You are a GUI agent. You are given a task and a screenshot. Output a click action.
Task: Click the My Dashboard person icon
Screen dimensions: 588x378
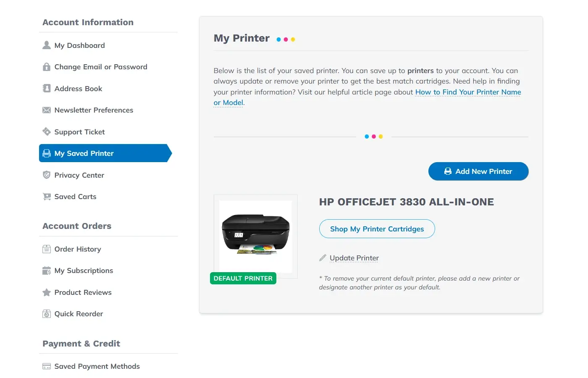click(47, 45)
